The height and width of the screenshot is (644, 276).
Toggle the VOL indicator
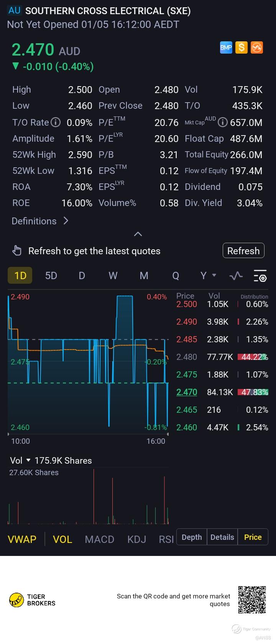click(62, 539)
